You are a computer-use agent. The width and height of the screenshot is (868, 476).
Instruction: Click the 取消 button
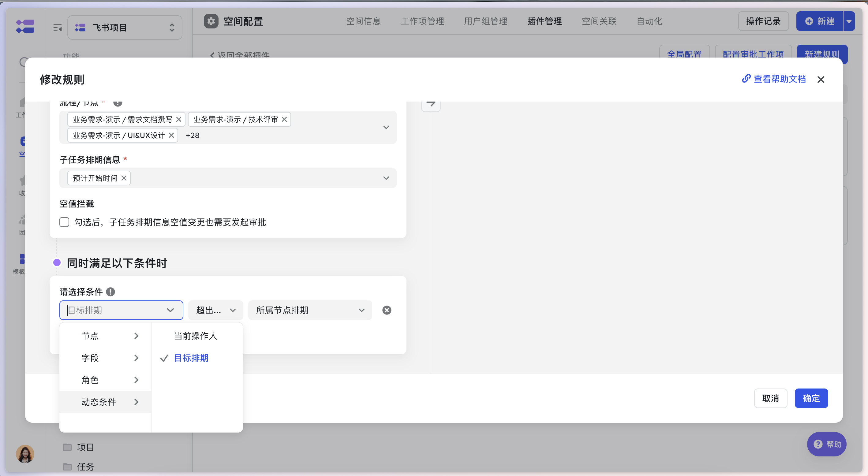pos(770,398)
